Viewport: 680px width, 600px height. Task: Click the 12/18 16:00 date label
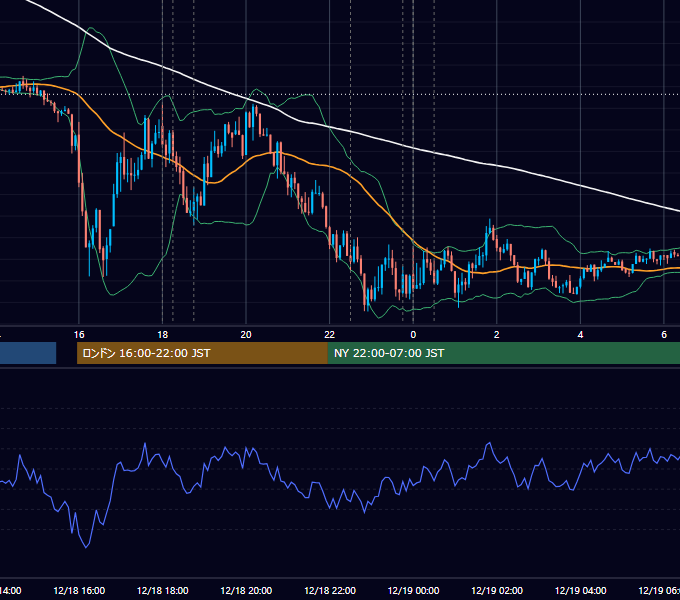[x=79, y=590]
